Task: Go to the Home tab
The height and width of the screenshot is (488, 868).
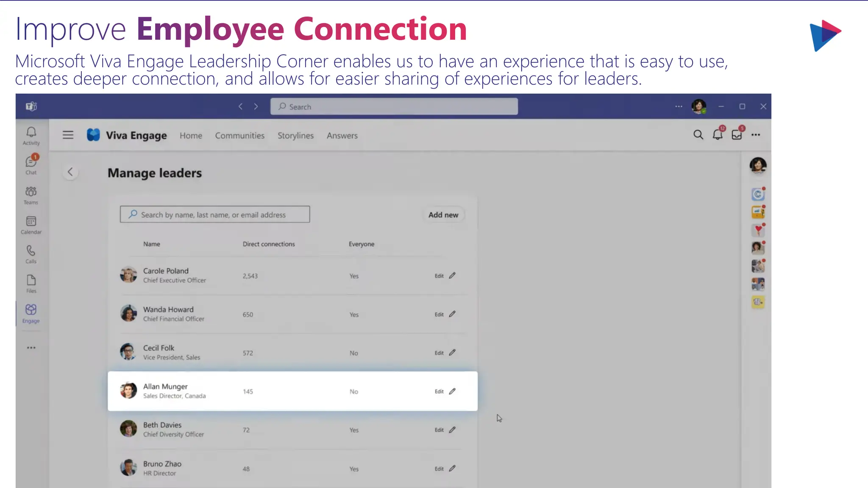Action: [191, 136]
